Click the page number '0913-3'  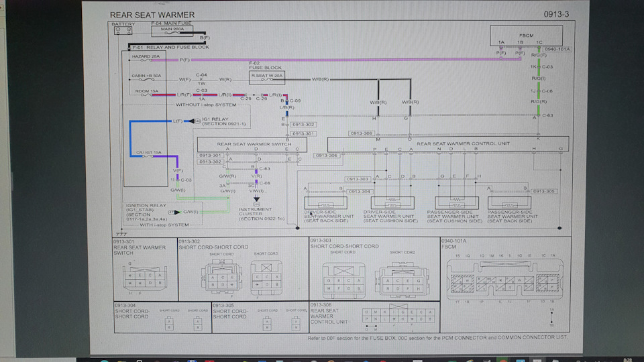(556, 14)
